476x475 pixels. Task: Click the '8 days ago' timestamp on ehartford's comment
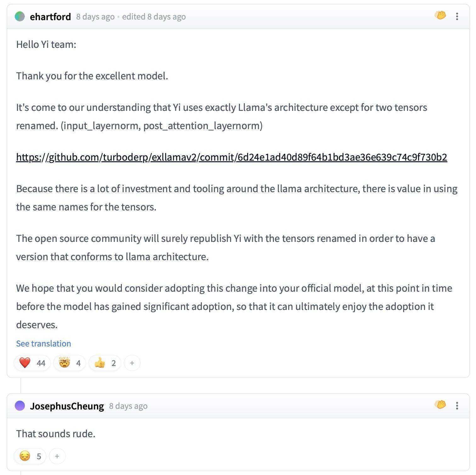click(95, 17)
